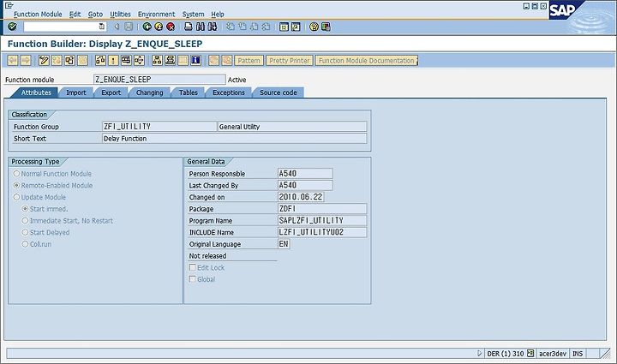Expand the status bar triangle arrow
The height and width of the screenshot is (364, 617).
[x=479, y=354]
